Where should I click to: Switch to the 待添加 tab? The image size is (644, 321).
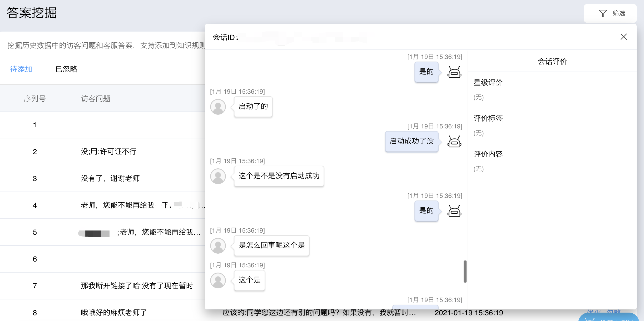click(21, 69)
